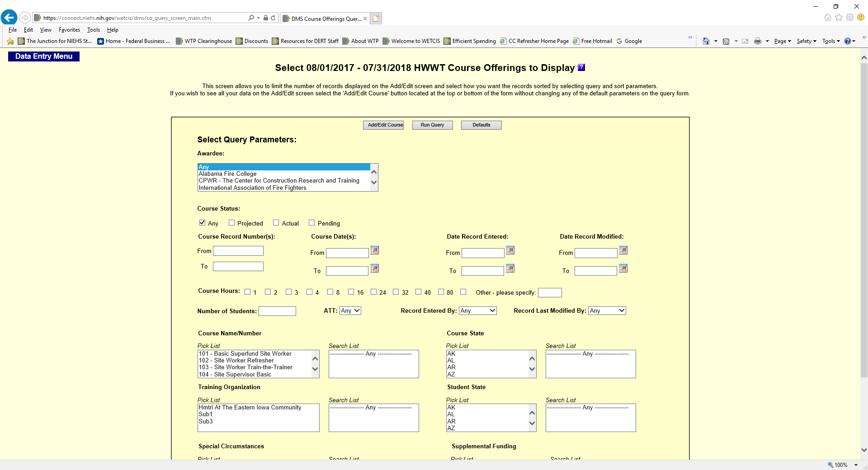
Task: Open Record Last Modified By dropdown
Action: point(607,311)
